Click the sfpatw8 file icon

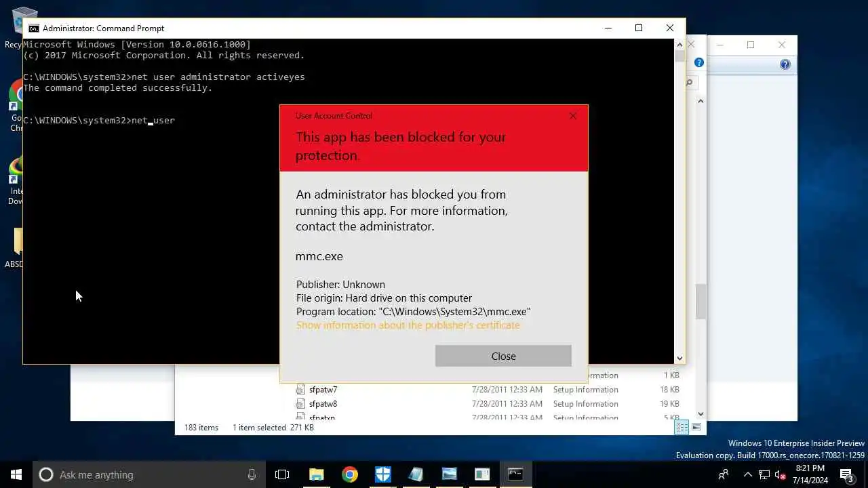(301, 404)
